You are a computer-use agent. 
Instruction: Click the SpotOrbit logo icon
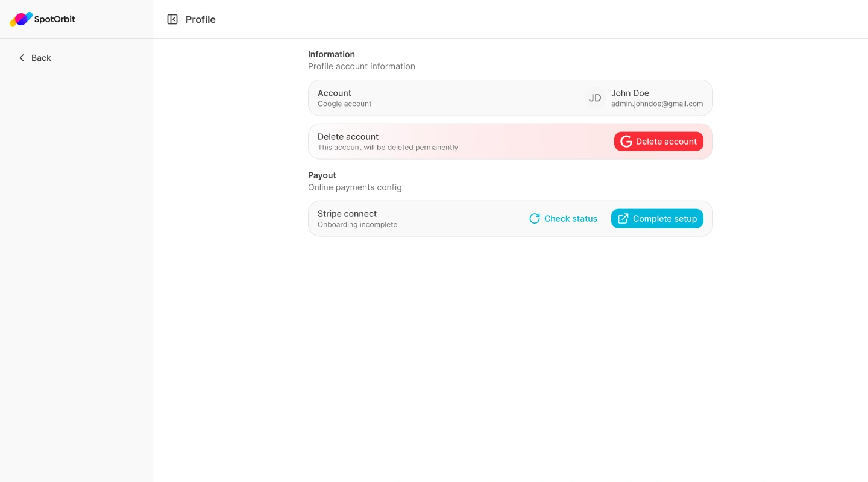tap(21, 19)
